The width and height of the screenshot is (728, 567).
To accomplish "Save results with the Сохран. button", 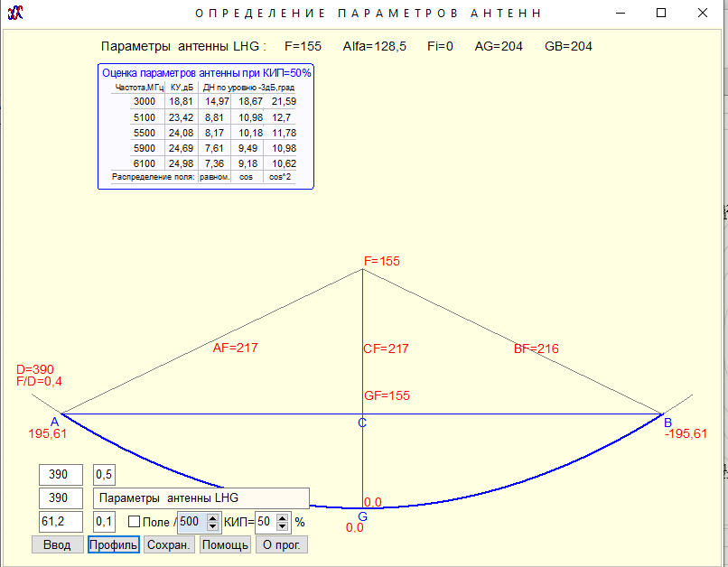I will [169, 544].
